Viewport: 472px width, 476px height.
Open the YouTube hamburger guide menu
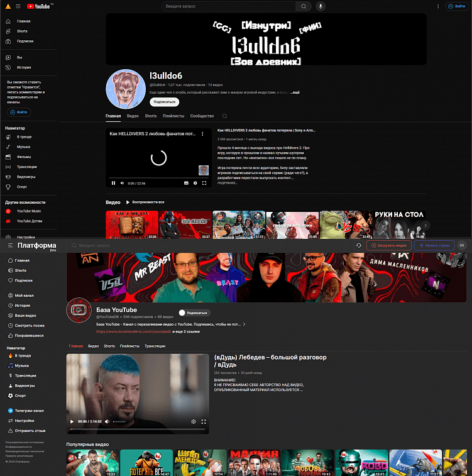pos(18,6)
